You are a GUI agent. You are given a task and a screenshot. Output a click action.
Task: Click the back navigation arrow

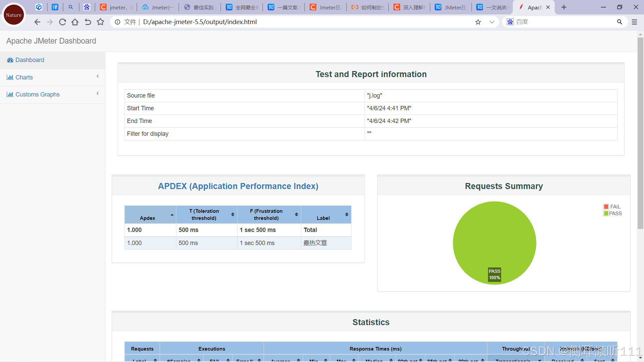37,22
